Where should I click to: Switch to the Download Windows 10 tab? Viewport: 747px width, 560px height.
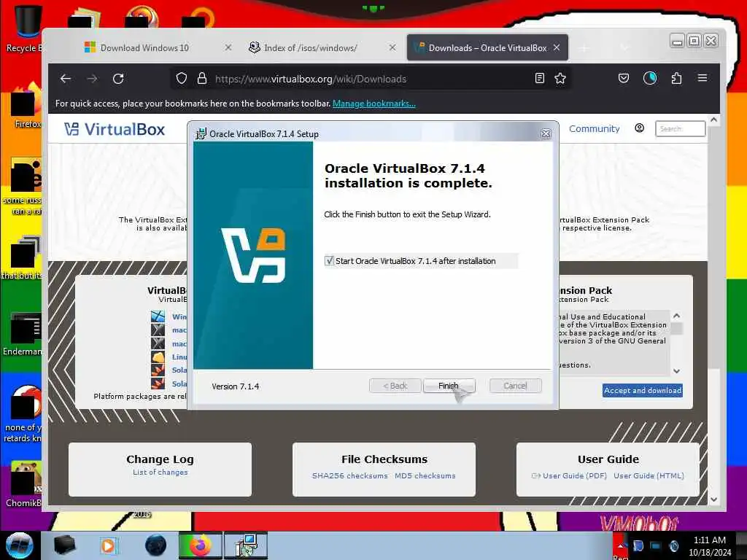point(144,47)
